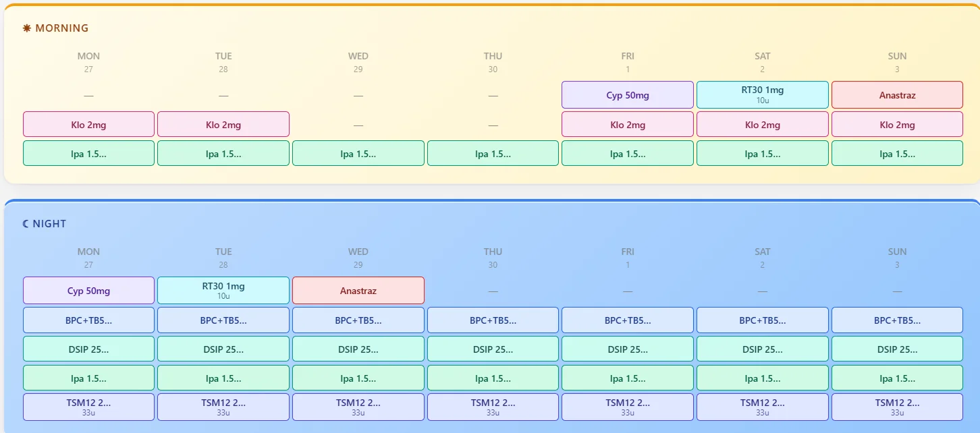Open Saturday morning Ipa 1.5 card
The image size is (980, 433).
coord(763,153)
